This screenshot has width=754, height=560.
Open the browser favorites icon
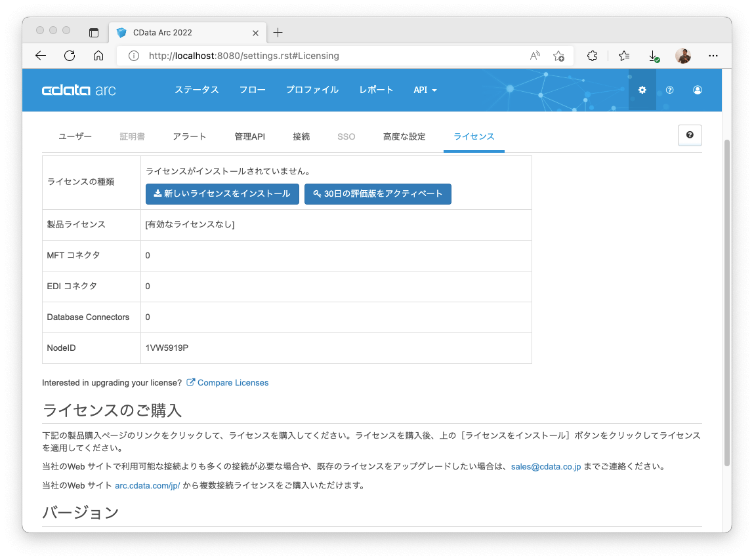coord(623,56)
